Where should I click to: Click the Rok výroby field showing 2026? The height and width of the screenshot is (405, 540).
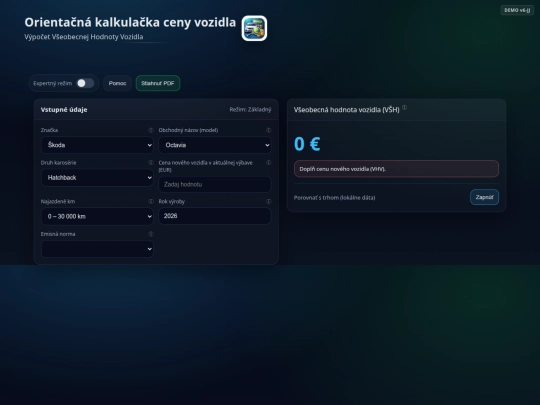pyautogui.click(x=215, y=216)
